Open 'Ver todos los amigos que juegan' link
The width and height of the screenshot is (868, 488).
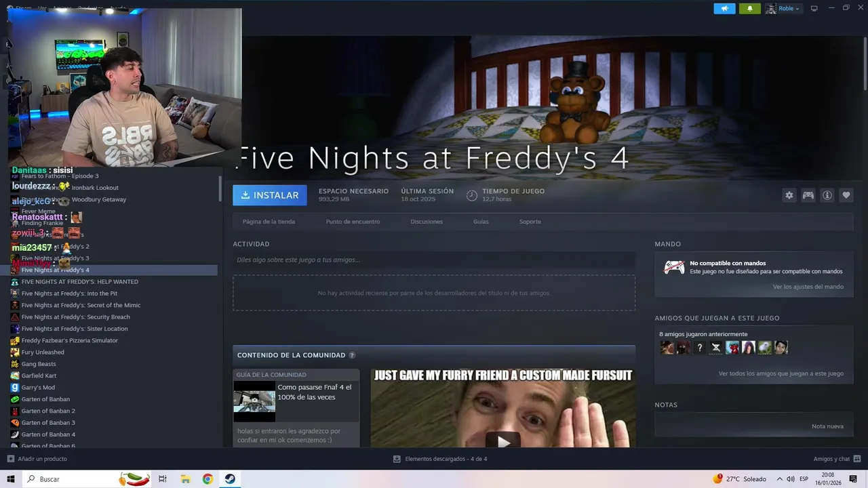click(781, 373)
